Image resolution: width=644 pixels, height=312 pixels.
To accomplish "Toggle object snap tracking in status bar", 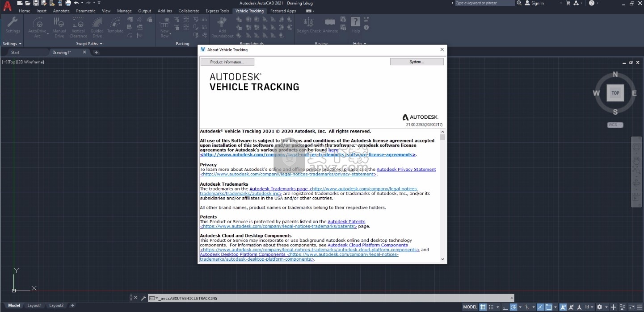I will [x=541, y=307].
